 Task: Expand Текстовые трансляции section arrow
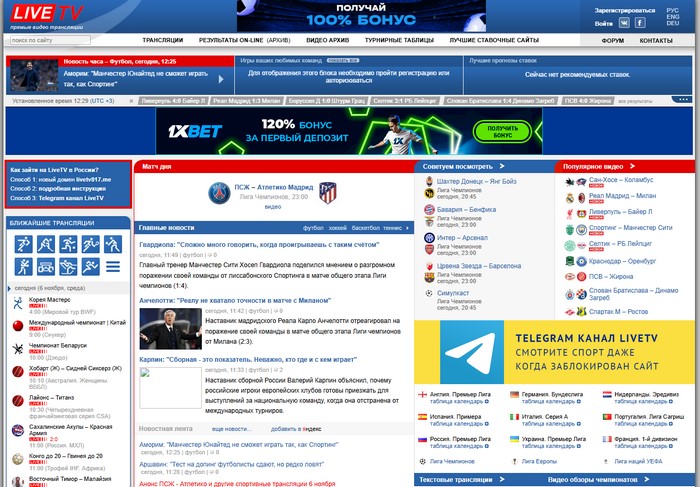pos(502,479)
